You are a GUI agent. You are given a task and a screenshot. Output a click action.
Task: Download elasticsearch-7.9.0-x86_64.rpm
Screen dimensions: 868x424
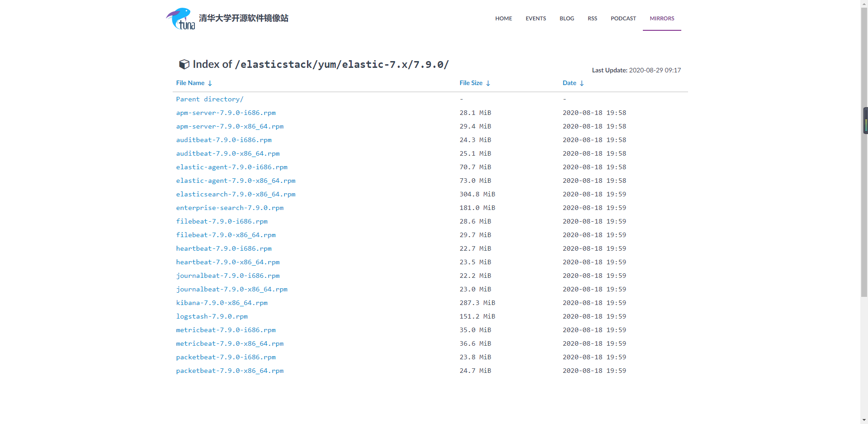236,194
